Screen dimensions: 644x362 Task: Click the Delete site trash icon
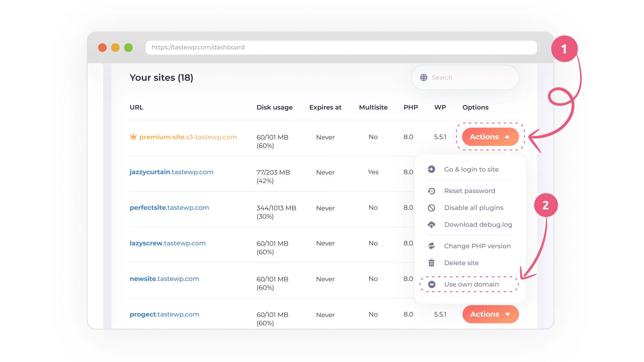(x=431, y=263)
